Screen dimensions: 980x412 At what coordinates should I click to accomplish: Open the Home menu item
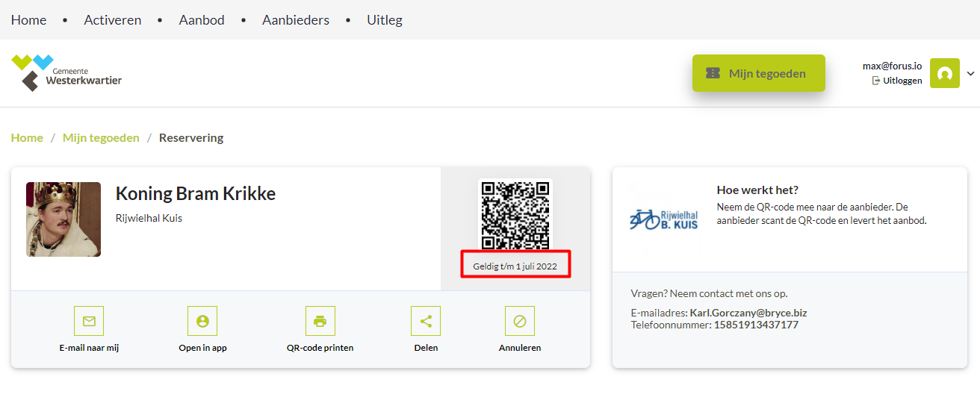(x=28, y=20)
